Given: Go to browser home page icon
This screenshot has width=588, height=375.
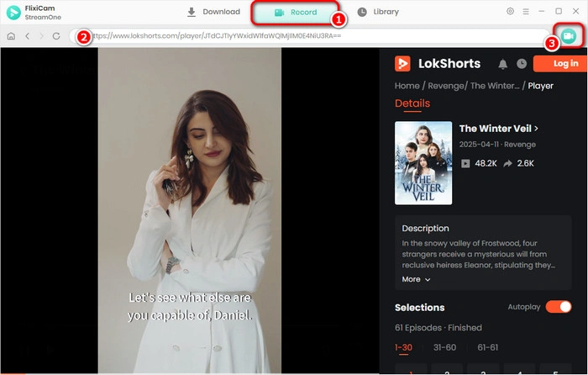Looking at the screenshot, I should (11, 37).
